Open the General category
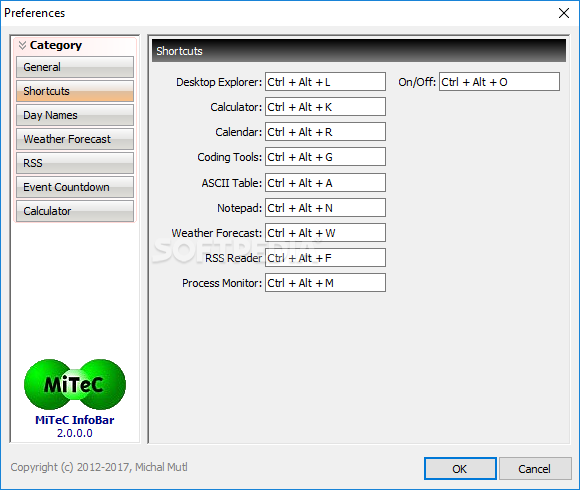 [75, 67]
